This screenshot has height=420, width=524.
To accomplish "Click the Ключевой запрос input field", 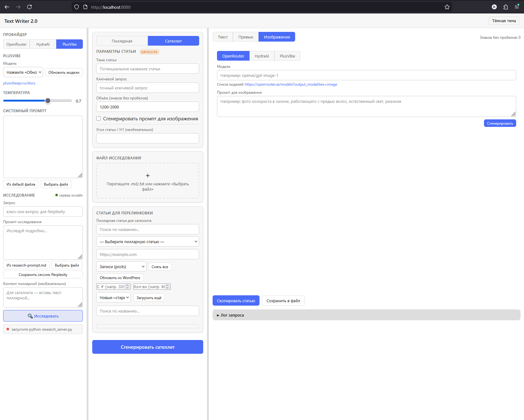I will (148, 88).
